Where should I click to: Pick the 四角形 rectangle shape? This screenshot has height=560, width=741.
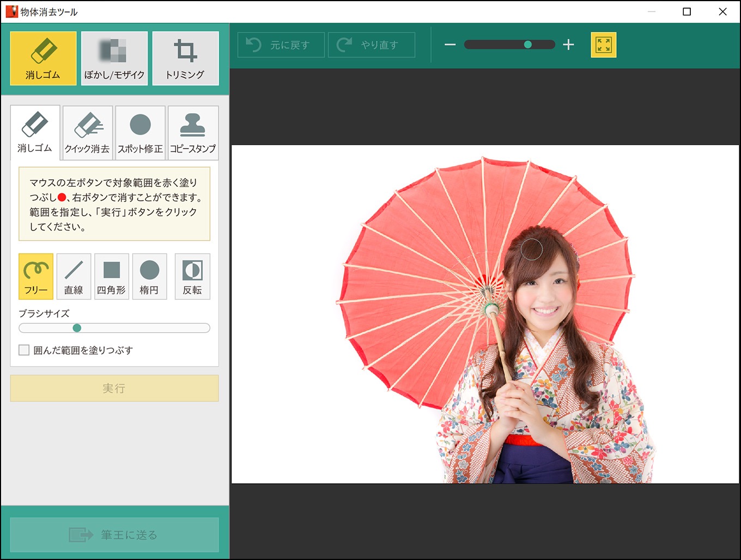pyautogui.click(x=111, y=276)
